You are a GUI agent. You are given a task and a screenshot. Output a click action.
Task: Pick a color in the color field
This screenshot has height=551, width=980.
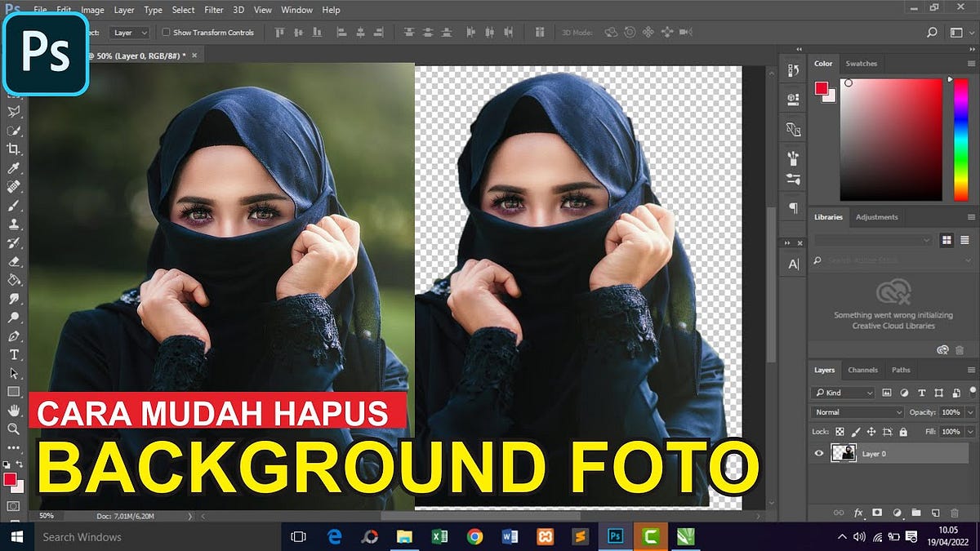pyautogui.click(x=891, y=140)
